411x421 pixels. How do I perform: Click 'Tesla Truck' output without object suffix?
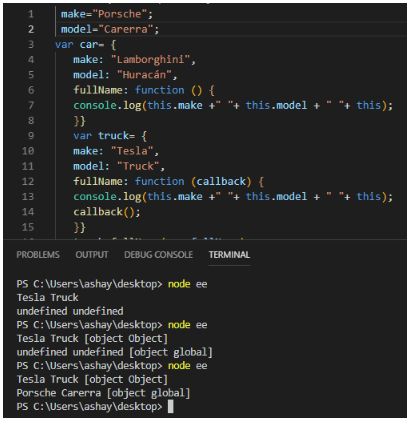click(48, 297)
